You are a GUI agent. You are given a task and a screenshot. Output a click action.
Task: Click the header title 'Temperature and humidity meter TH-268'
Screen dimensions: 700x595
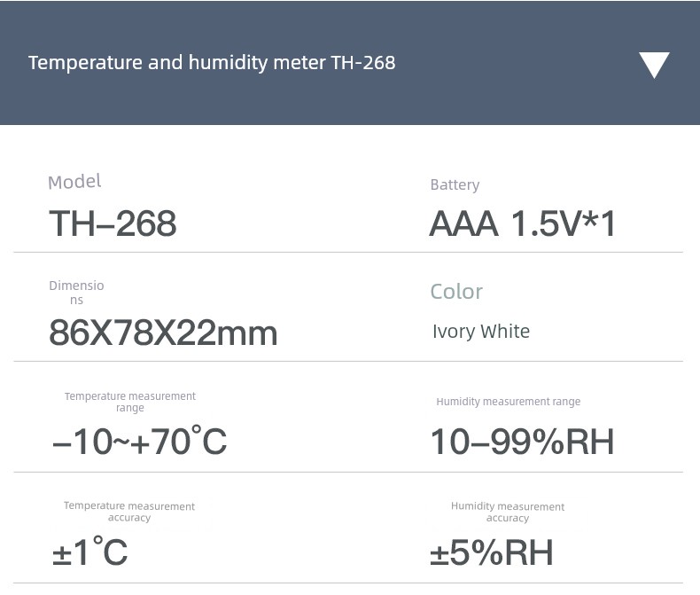pos(212,63)
